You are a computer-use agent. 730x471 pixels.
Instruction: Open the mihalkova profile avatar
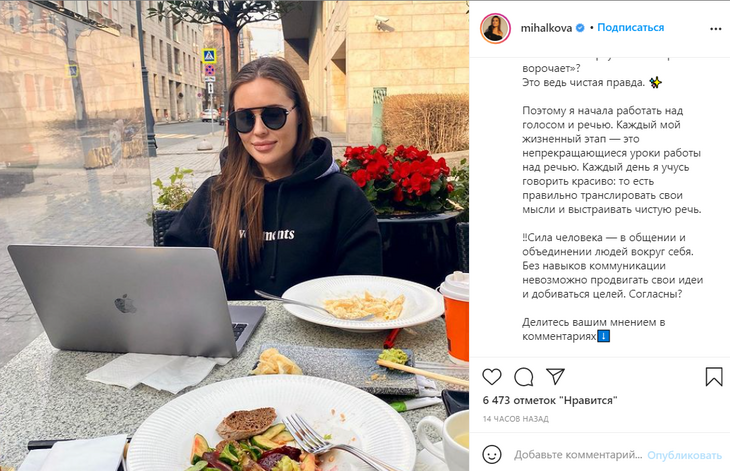tap(495, 28)
